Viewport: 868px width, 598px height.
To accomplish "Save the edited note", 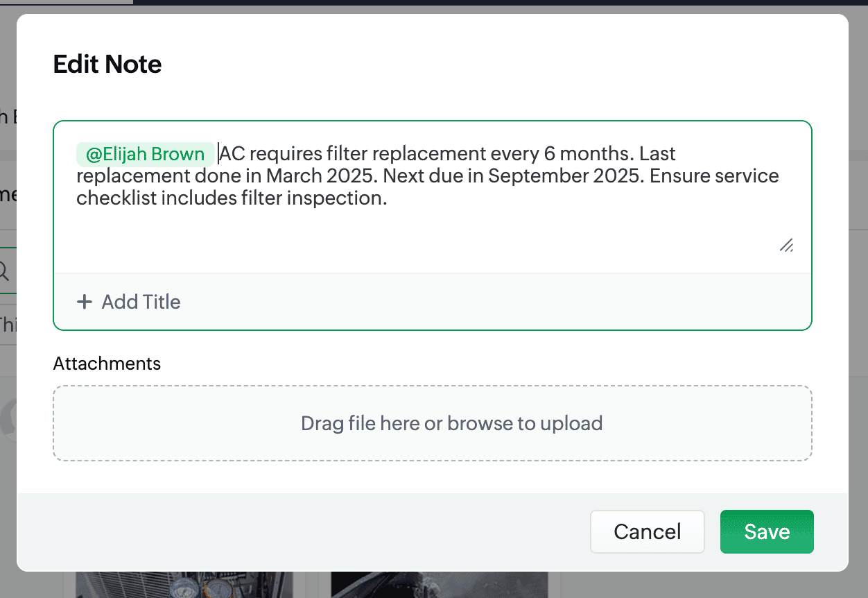I will 767,532.
